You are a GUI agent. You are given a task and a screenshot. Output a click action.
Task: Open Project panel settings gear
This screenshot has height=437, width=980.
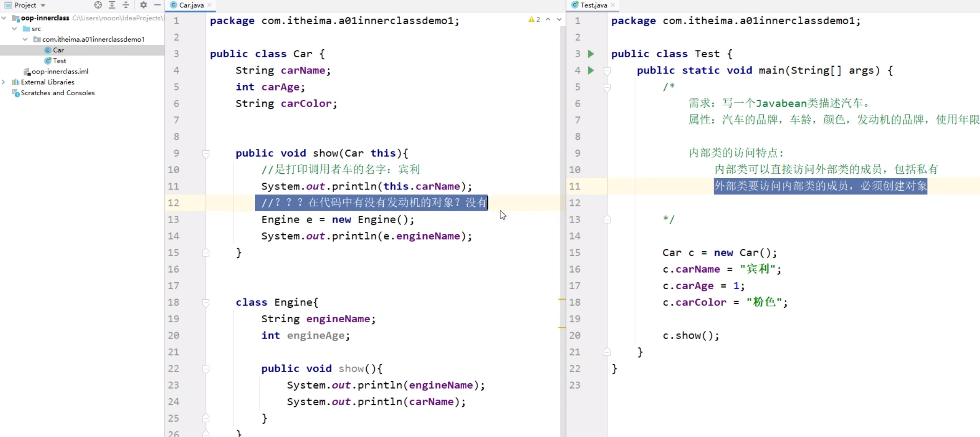(143, 5)
